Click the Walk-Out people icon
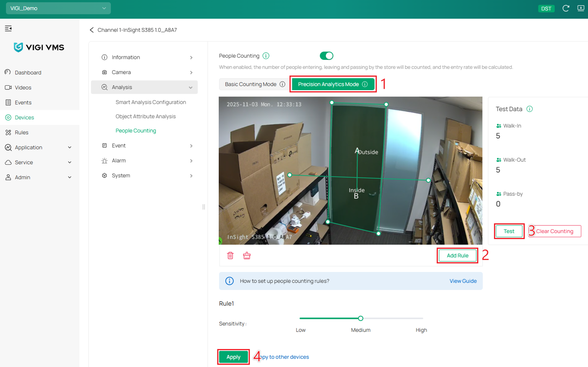588x367 pixels. pos(499,160)
